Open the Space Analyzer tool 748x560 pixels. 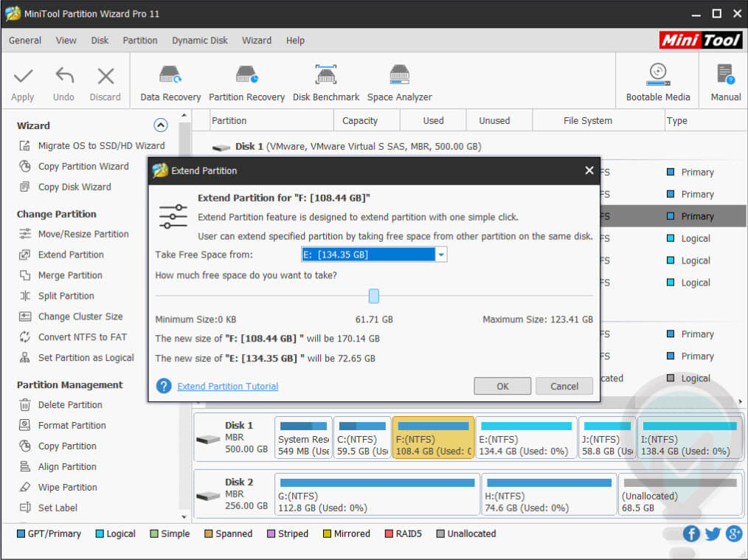coord(399,83)
